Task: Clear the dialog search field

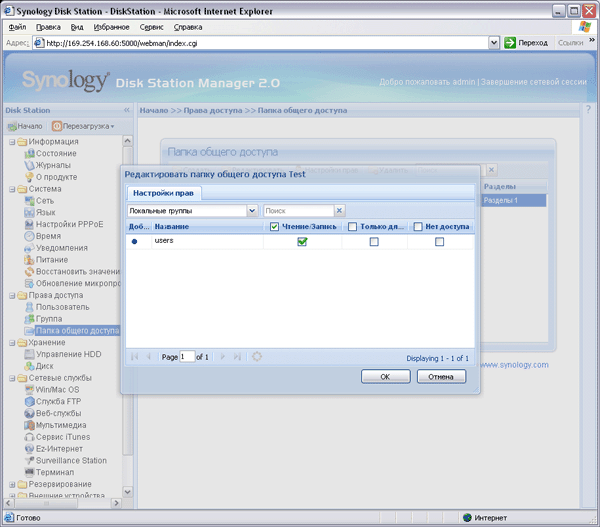Action: coord(339,210)
